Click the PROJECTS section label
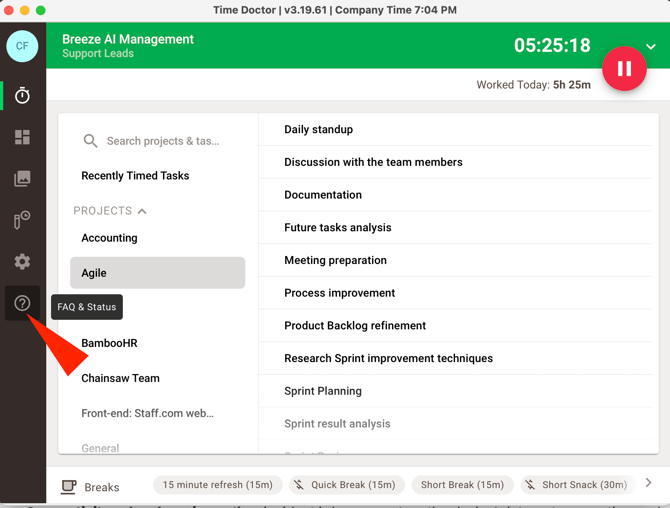 pos(103,211)
